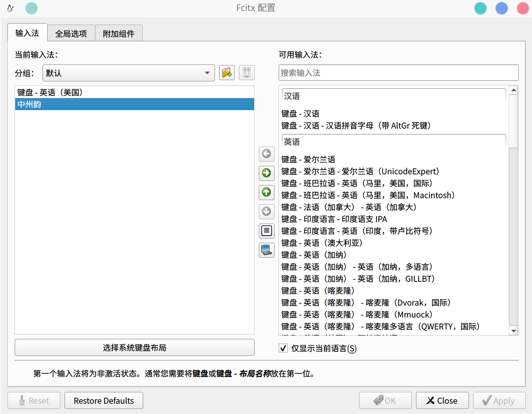
Task: Move selected input method down
Action: tap(266, 211)
